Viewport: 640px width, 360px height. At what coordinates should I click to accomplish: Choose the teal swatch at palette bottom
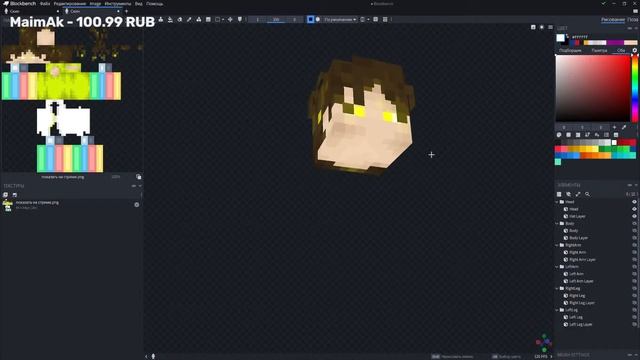pyautogui.click(x=558, y=162)
